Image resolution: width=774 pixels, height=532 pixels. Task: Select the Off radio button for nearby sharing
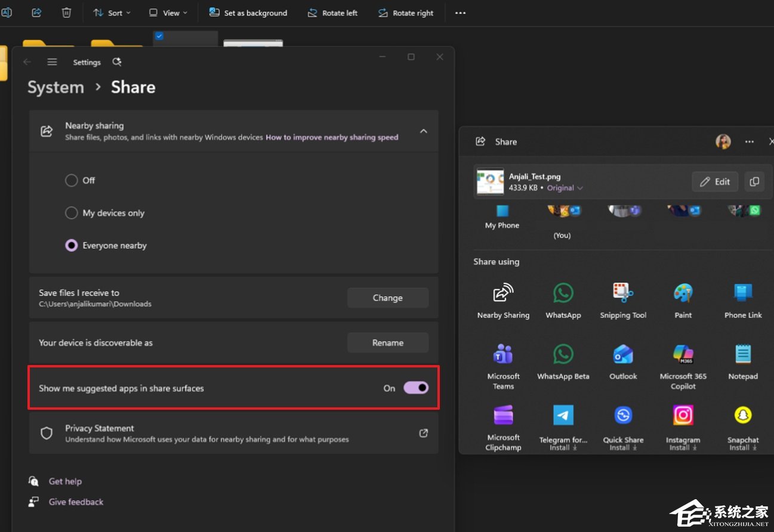tap(72, 180)
